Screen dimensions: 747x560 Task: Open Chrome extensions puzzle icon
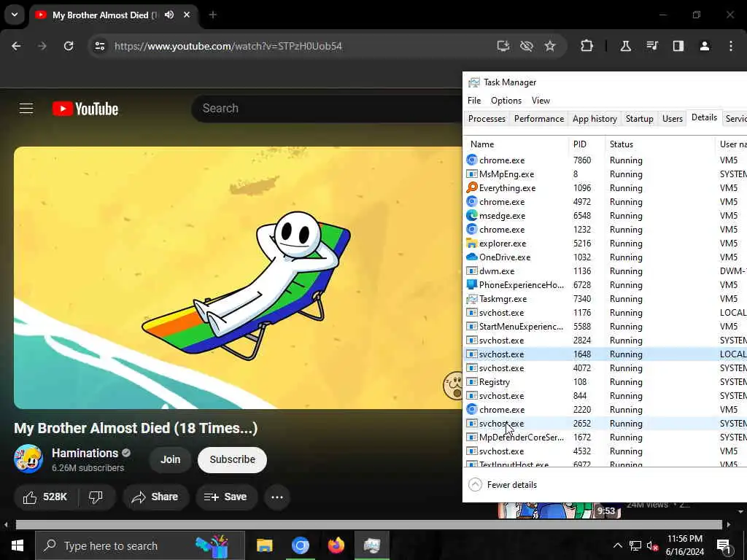click(587, 46)
